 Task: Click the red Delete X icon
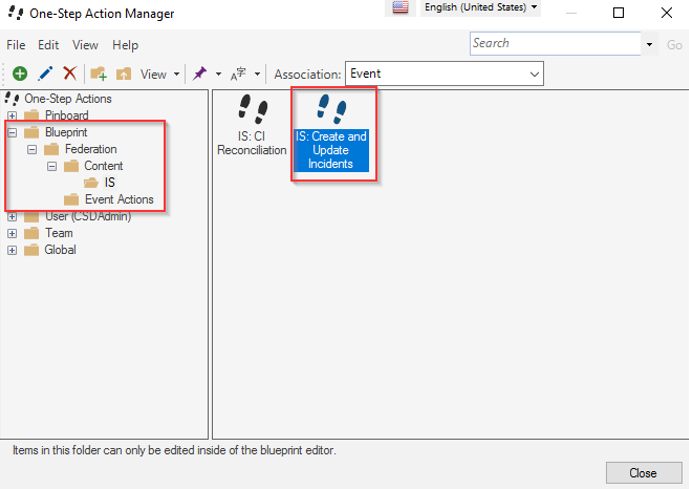[70, 74]
